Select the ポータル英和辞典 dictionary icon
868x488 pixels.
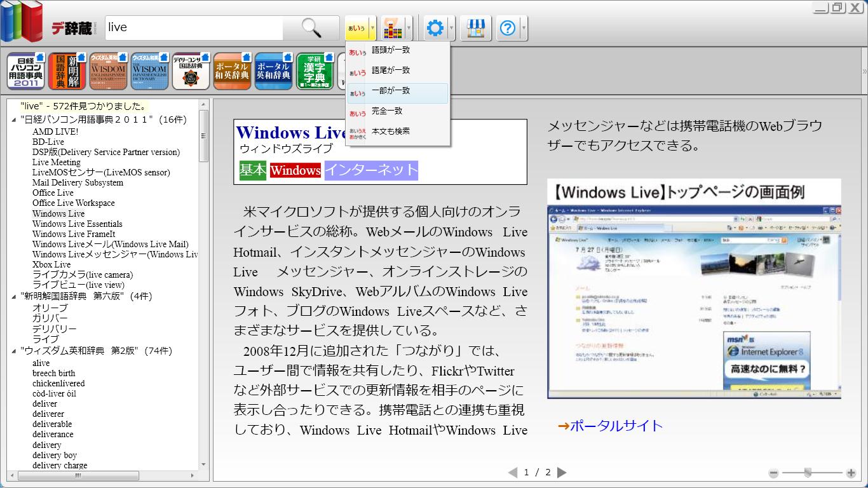coord(273,71)
